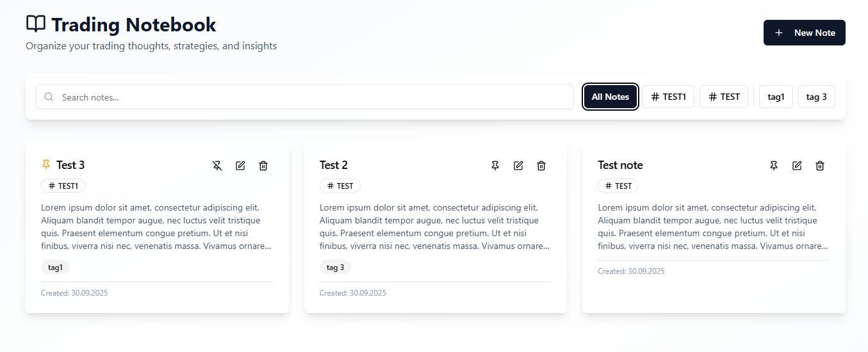Click the Trading Notebook book icon
The width and height of the screenshot is (868, 352).
[36, 24]
